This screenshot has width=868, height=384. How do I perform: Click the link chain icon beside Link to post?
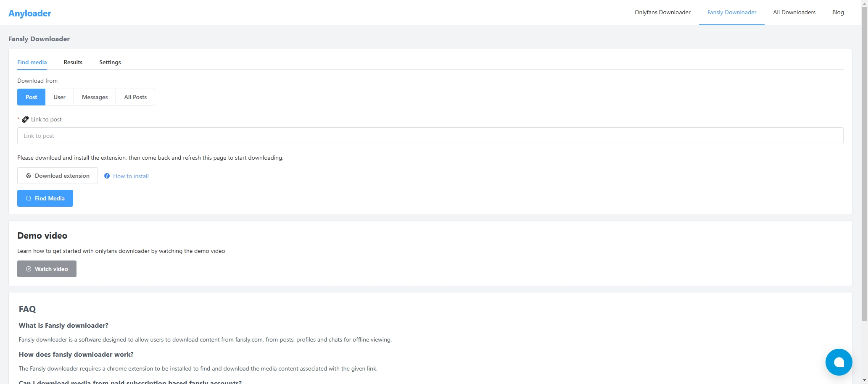[x=25, y=119]
